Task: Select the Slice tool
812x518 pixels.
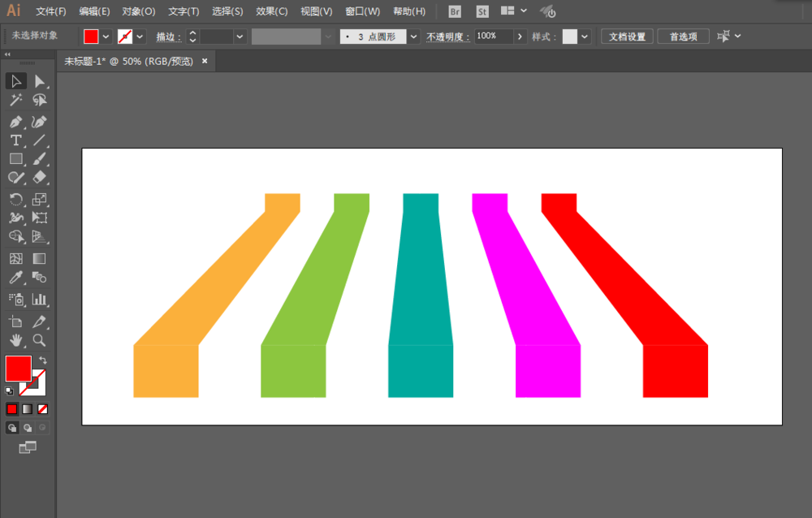Action: coord(39,322)
